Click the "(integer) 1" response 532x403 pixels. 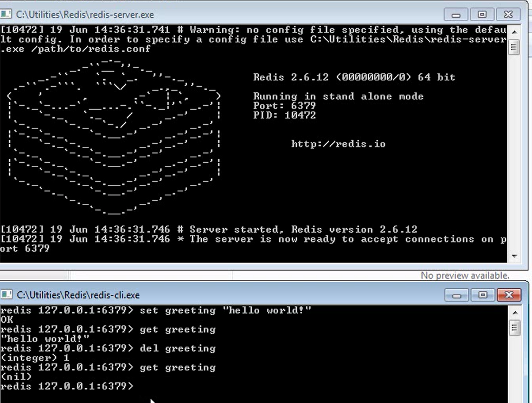(x=35, y=358)
